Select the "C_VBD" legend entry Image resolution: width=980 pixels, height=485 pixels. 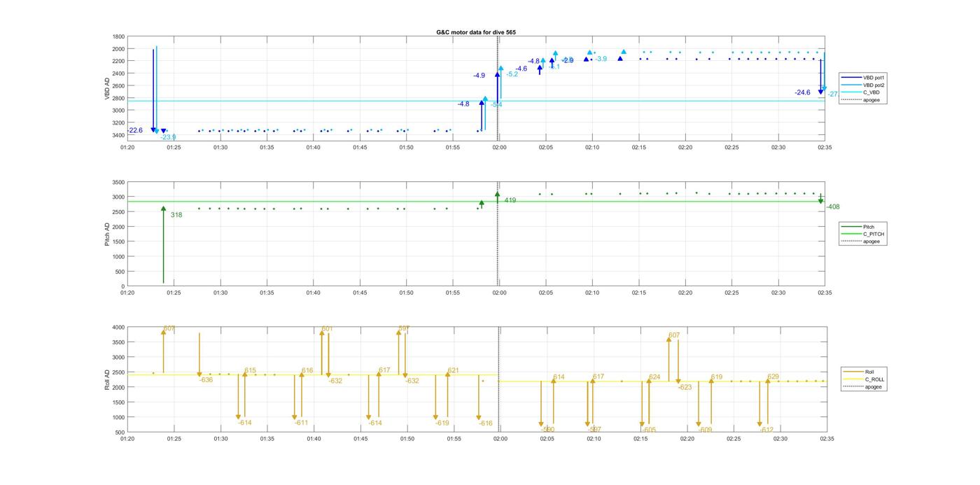(863, 92)
